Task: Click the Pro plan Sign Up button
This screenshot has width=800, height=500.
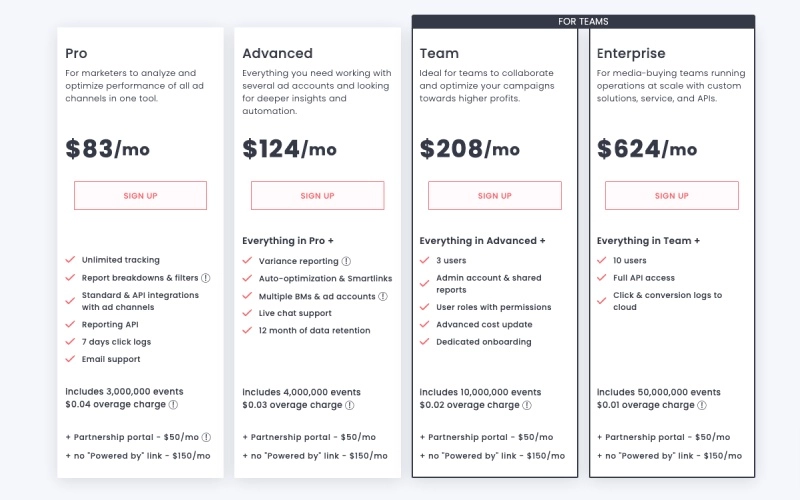Action: pyautogui.click(x=140, y=195)
